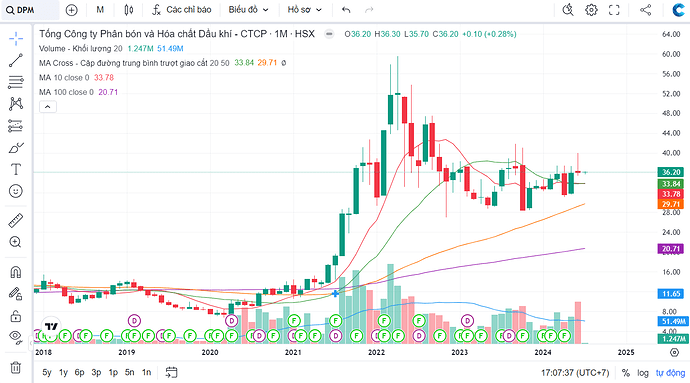Screen dimensions: 690x383
Task: Click the blue MA cross marker
Action: point(335,293)
